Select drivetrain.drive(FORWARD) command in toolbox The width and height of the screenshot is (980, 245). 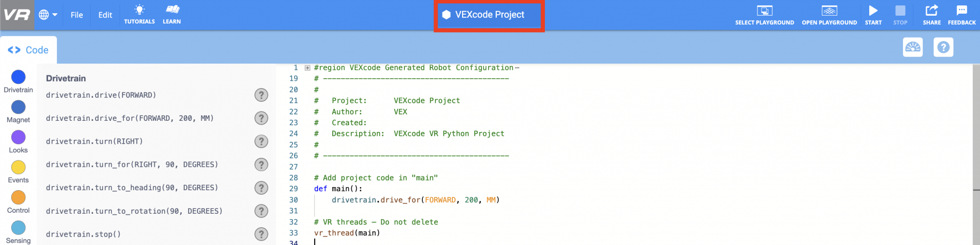click(101, 95)
